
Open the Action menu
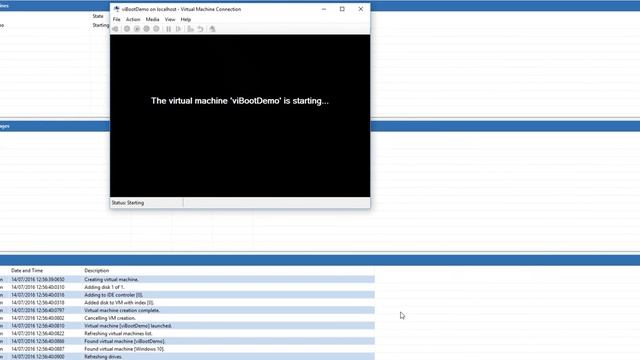pos(133,19)
